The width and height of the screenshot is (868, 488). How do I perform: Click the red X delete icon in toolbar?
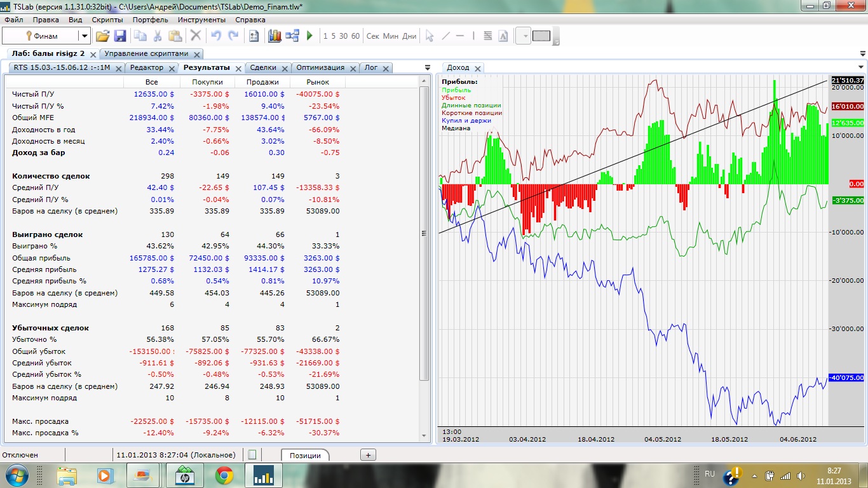[x=196, y=36]
